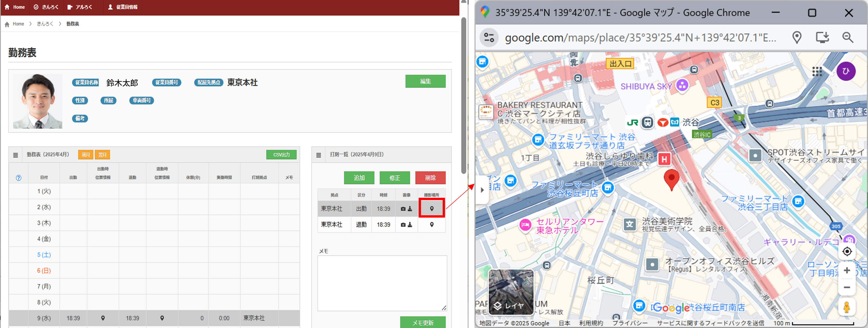Click the clock-out location pin in row 9(水)
The image size is (868, 328).
point(162,318)
